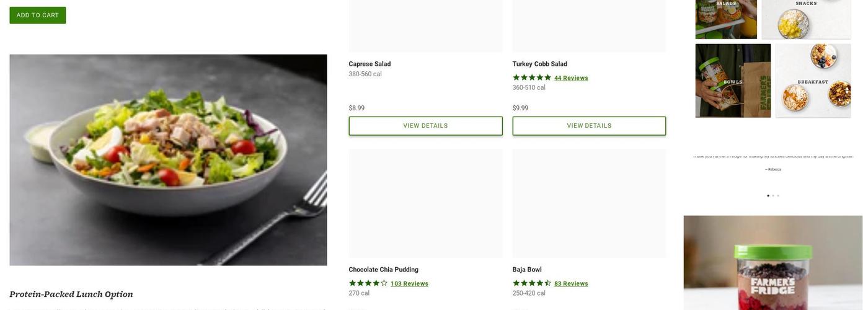Click the Baja Bowl star rating
The height and width of the screenshot is (310, 868).
click(x=532, y=283)
